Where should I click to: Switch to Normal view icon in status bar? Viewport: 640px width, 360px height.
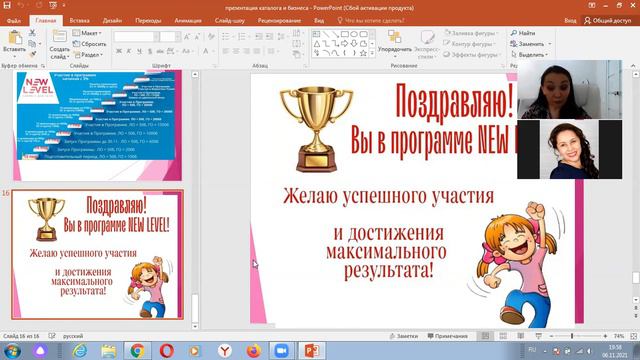tap(485, 336)
